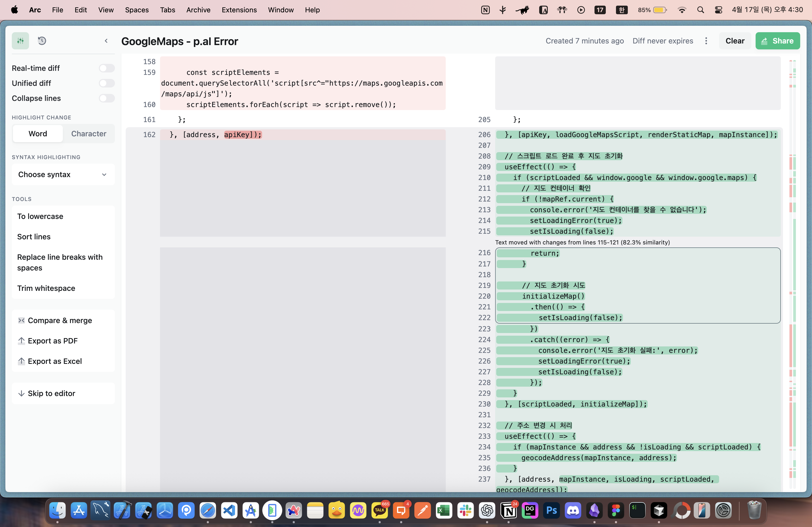The width and height of the screenshot is (812, 527).
Task: Select the Word highlight option
Action: click(38, 134)
